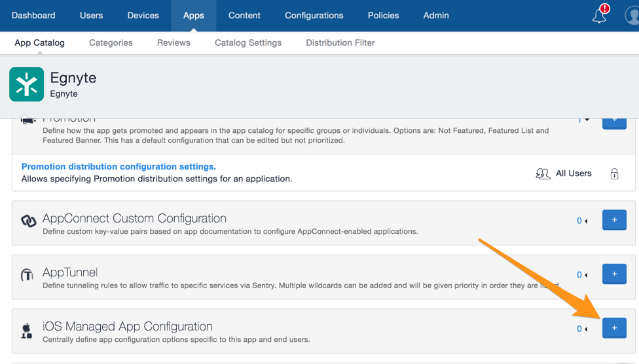The height and width of the screenshot is (364, 639).
Task: Switch to the Reviews tab
Action: tap(173, 43)
